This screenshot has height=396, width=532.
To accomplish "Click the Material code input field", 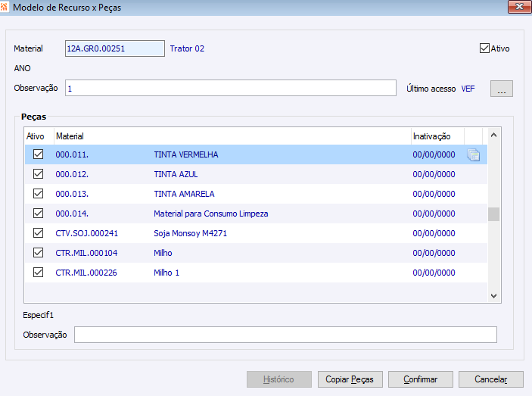I will 115,48.
